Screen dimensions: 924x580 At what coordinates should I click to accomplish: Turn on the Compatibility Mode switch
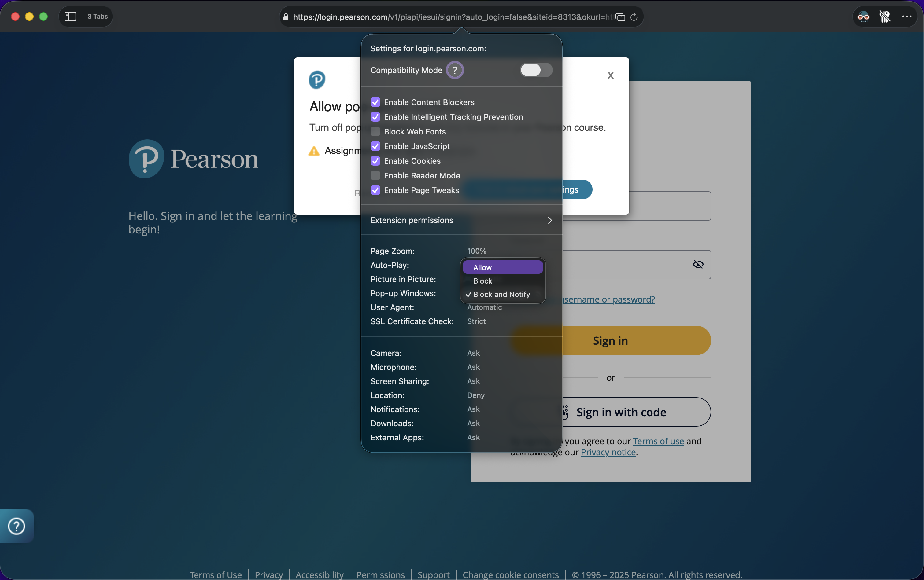click(x=536, y=70)
